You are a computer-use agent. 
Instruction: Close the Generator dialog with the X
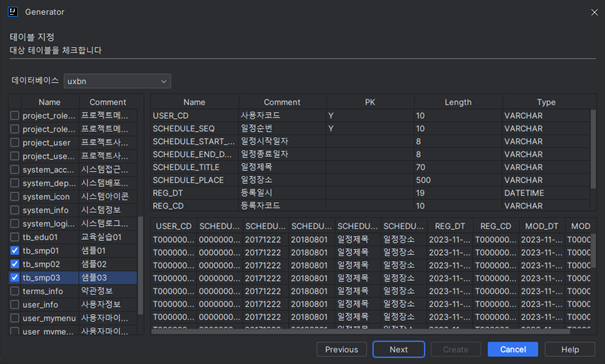point(594,12)
